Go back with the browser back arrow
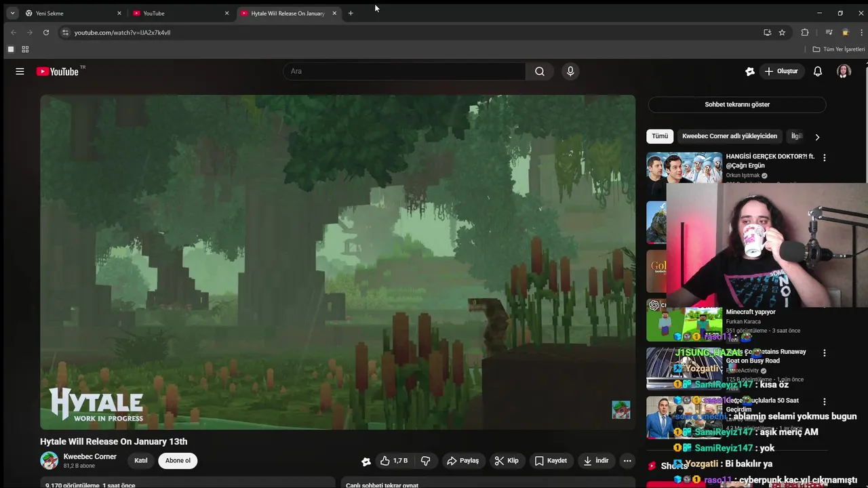The image size is (868, 488). click(14, 32)
